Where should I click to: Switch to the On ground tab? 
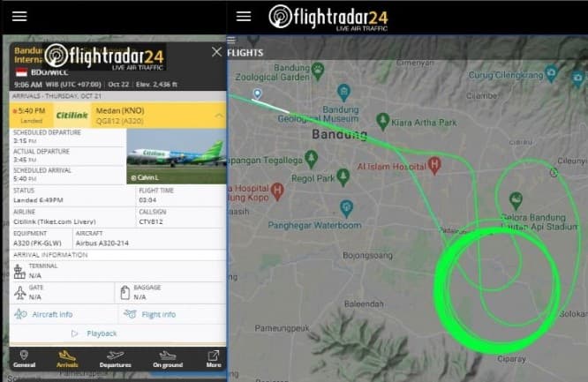coord(168,359)
